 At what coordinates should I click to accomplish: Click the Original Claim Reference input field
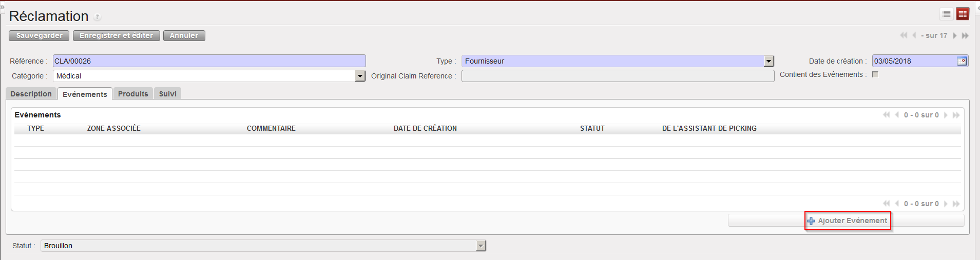click(x=618, y=76)
